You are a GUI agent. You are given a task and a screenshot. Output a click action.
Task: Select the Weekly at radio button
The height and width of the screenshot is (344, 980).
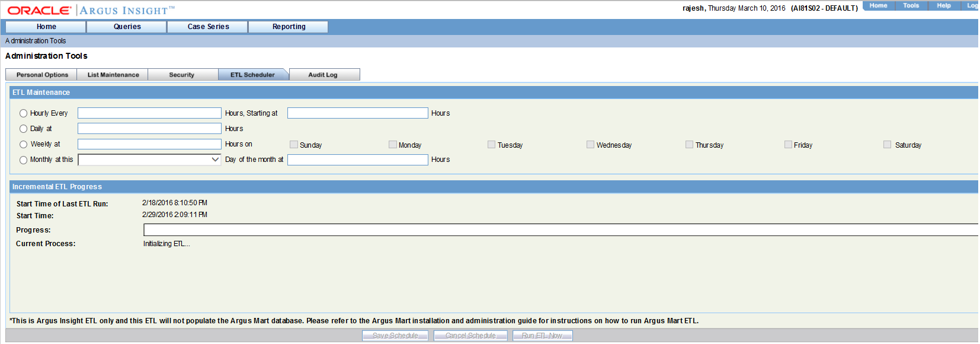click(x=24, y=144)
